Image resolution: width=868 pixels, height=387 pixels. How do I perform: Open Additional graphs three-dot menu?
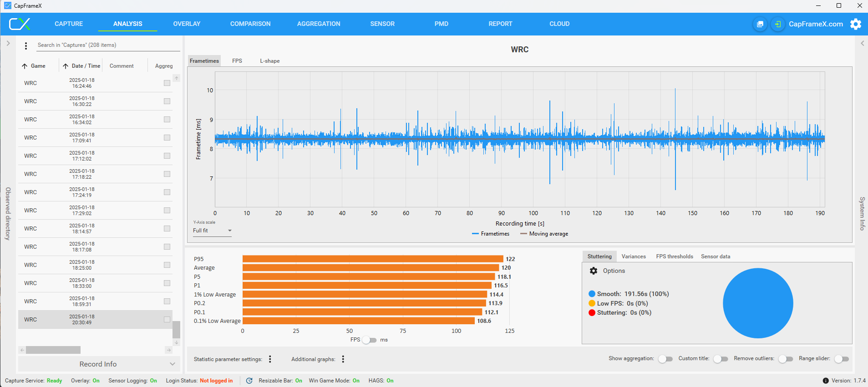pyautogui.click(x=343, y=359)
